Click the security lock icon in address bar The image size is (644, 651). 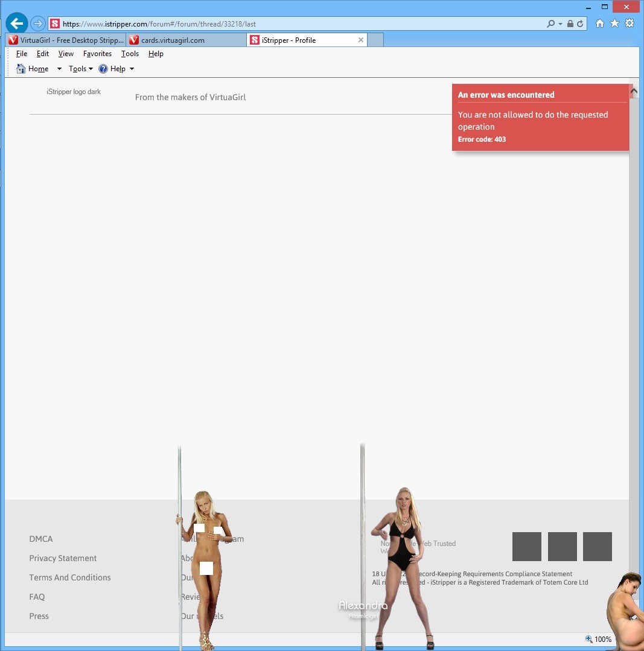(x=570, y=24)
